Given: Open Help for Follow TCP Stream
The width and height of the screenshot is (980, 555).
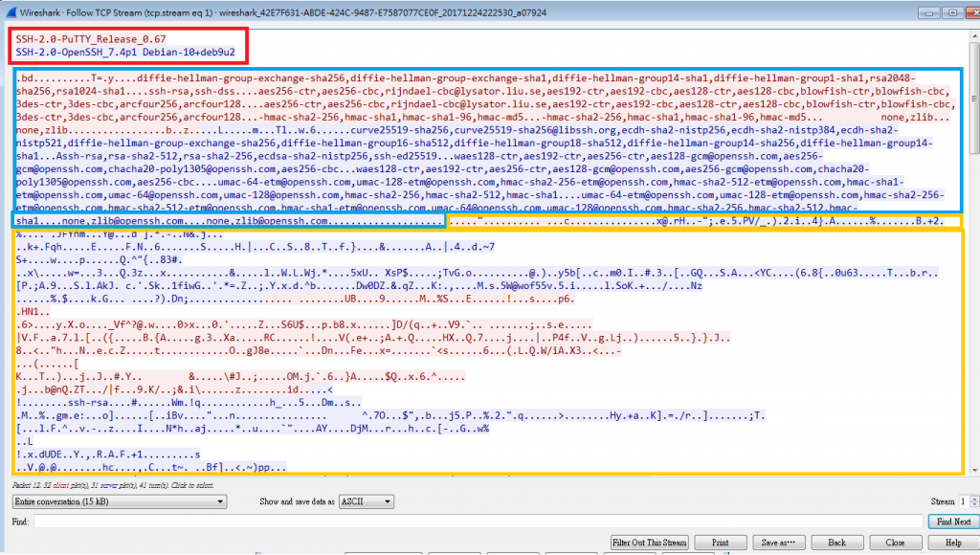Looking at the screenshot, I should tap(953, 542).
